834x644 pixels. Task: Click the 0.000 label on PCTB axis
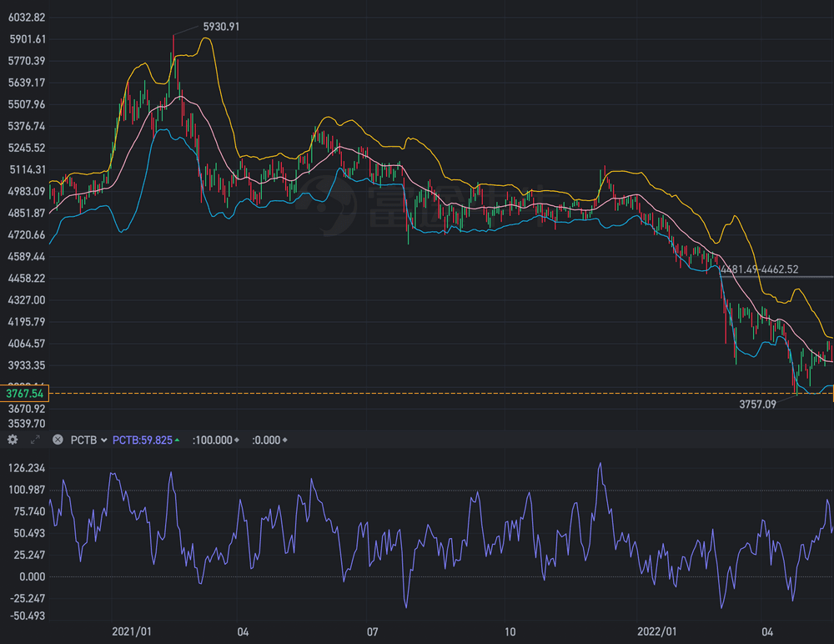(32, 576)
